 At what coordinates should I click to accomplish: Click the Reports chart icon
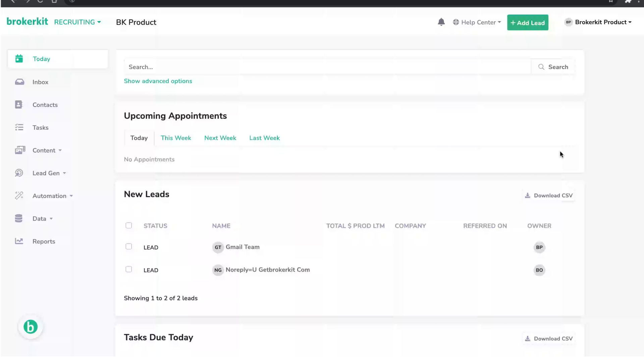[19, 241]
